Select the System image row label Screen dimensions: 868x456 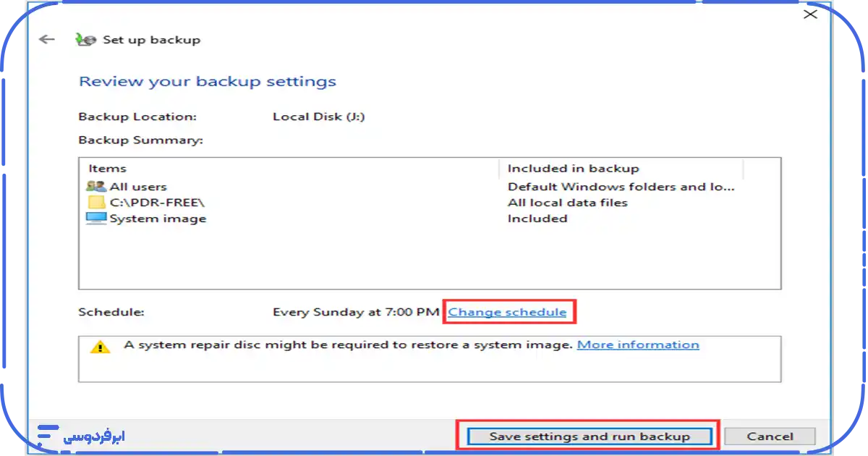(158, 219)
